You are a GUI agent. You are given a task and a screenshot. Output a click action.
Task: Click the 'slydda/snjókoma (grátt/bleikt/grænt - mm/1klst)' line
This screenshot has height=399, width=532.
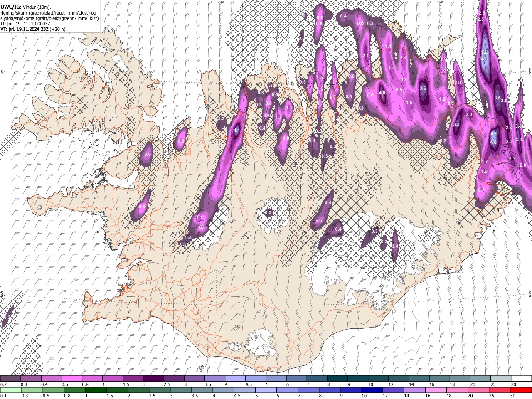click(x=49, y=18)
